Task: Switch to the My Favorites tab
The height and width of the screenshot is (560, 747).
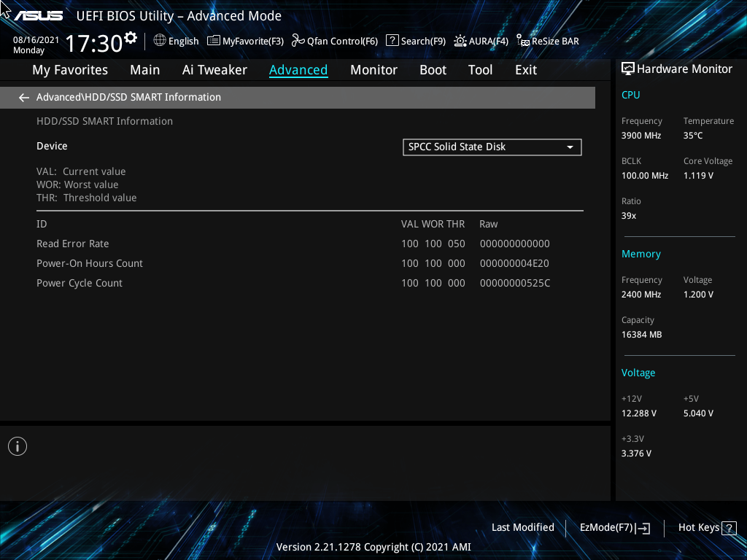Action: 70,70
